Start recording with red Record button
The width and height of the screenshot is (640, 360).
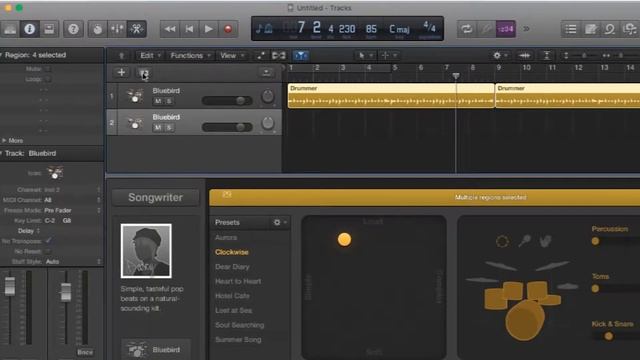(x=228, y=29)
